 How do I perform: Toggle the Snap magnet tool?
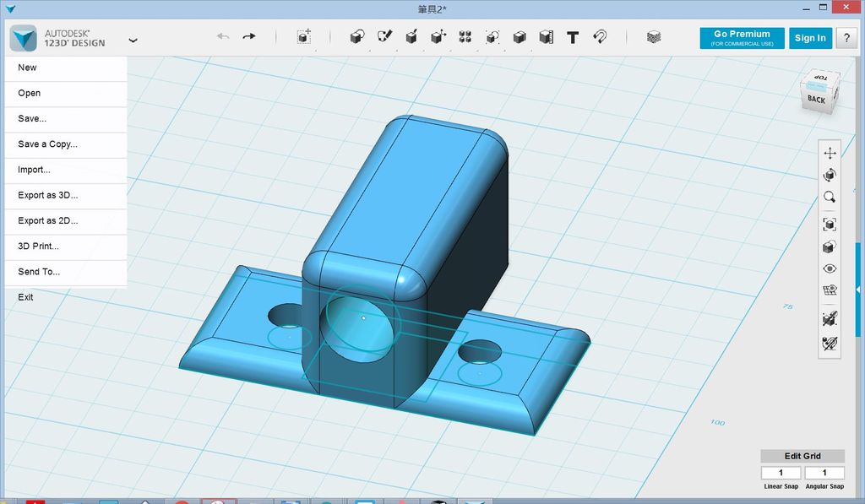[x=600, y=37]
